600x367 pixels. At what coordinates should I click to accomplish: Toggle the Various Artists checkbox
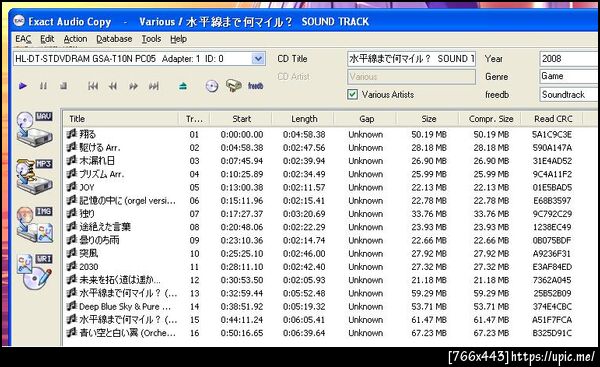tap(352, 95)
